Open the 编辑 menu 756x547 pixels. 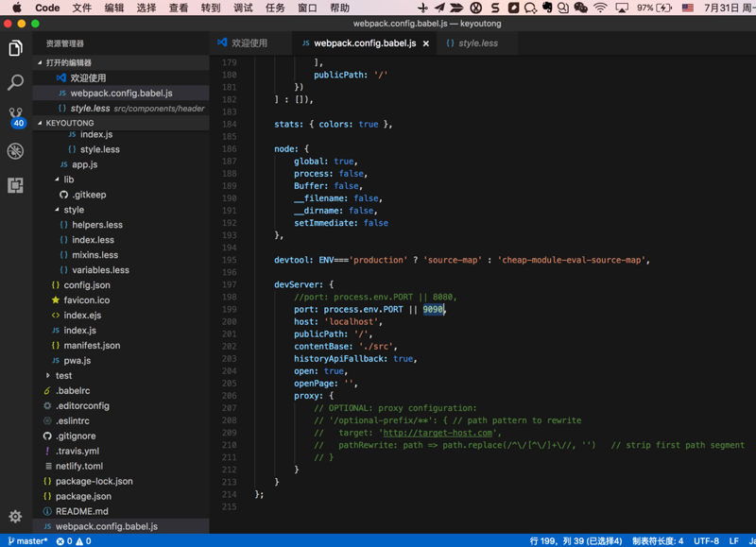[114, 8]
